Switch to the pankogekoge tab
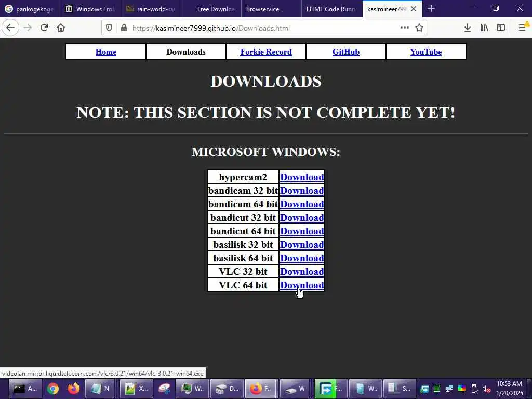Image resolution: width=532 pixels, height=399 pixels. 30,9
